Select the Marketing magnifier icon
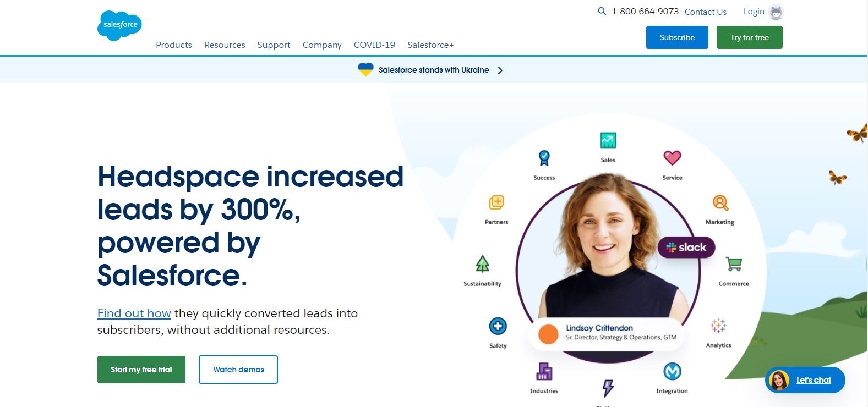Viewport: 868px width, 407px height. pyautogui.click(x=720, y=203)
